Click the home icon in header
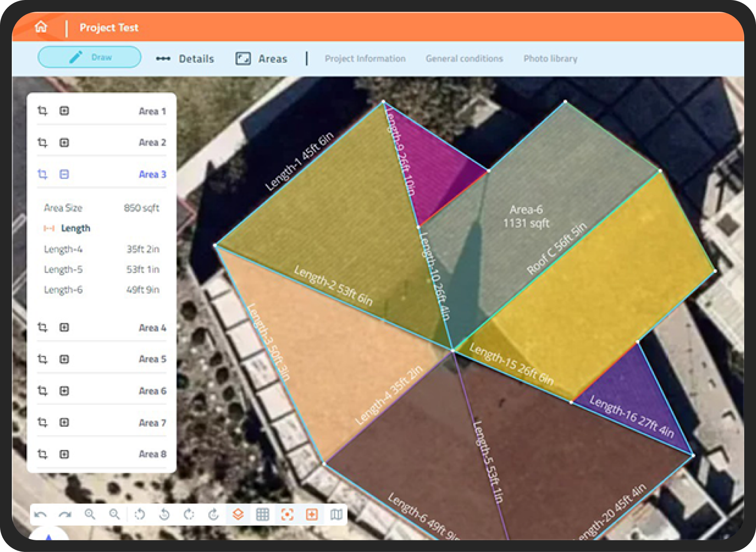Image resolution: width=756 pixels, height=552 pixels. click(41, 27)
